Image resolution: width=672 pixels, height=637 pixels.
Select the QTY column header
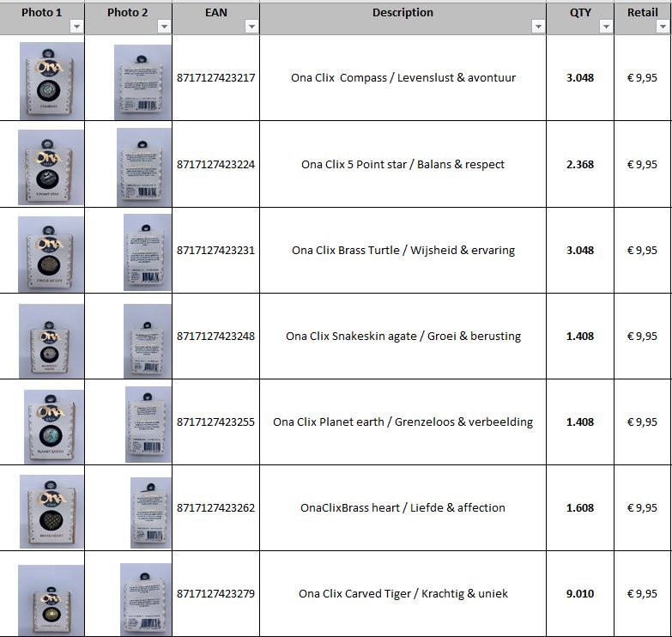(x=580, y=18)
